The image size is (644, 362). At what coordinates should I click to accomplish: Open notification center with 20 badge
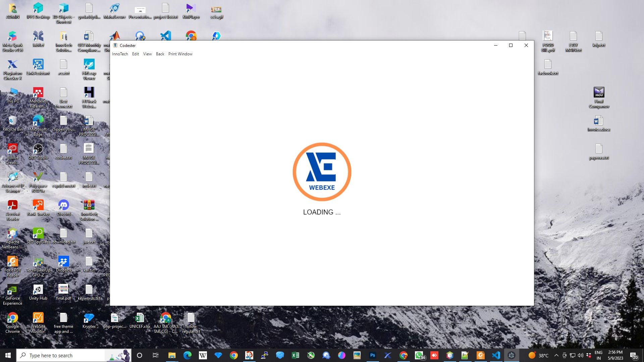tap(633, 355)
